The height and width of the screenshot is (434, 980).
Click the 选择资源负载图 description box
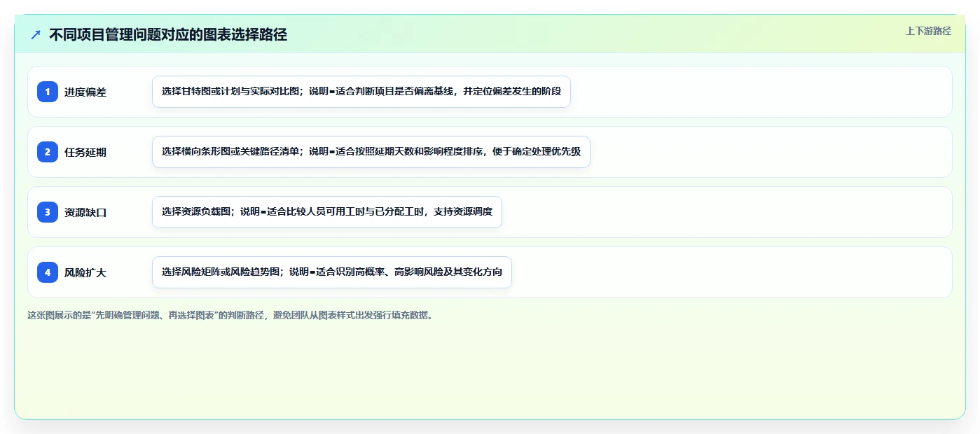[x=327, y=212]
